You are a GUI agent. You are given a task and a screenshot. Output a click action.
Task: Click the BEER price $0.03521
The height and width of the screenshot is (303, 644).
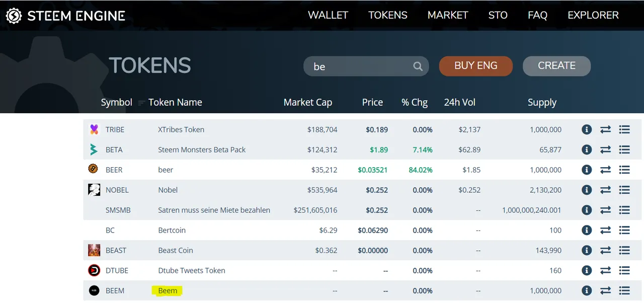[373, 170]
